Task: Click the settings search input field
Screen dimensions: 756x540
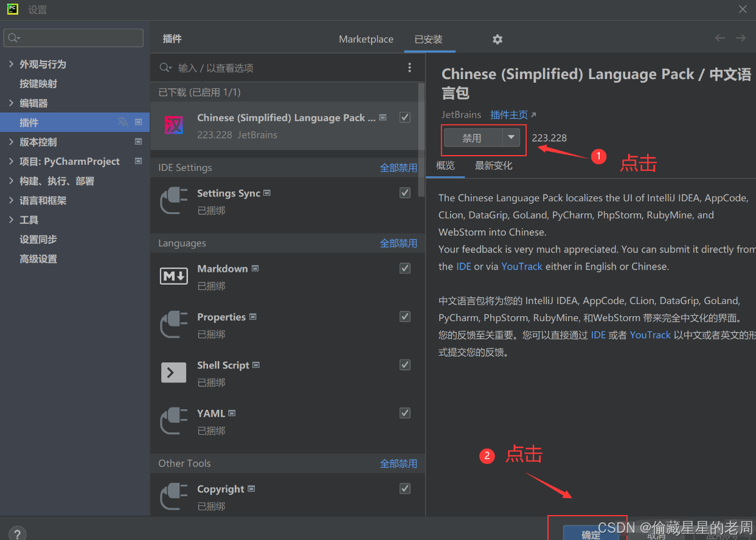Action: point(74,38)
